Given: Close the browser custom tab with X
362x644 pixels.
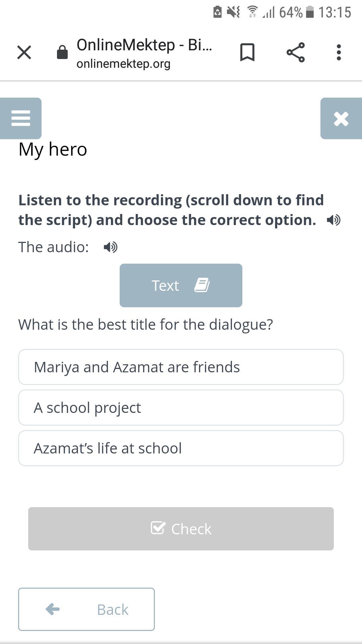Looking at the screenshot, I should pos(24,53).
